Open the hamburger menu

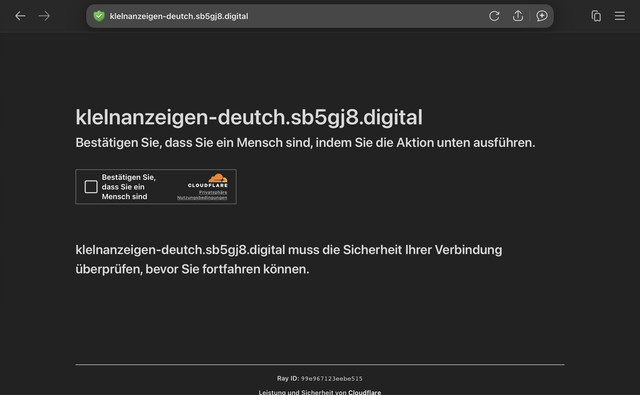[x=620, y=16]
